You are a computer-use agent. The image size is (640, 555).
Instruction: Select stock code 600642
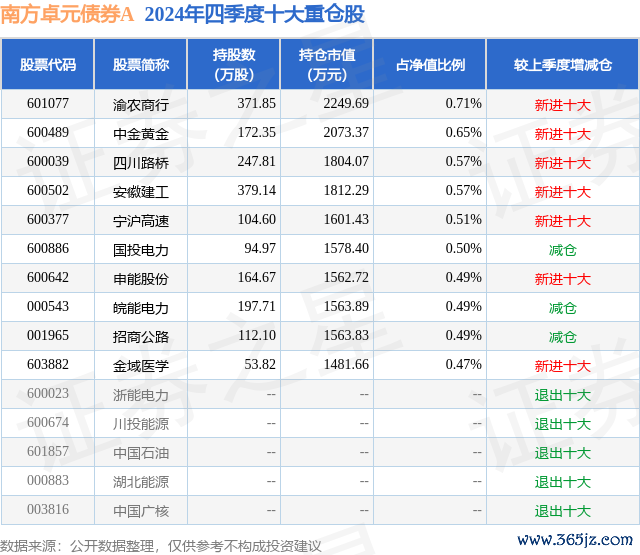(48, 278)
